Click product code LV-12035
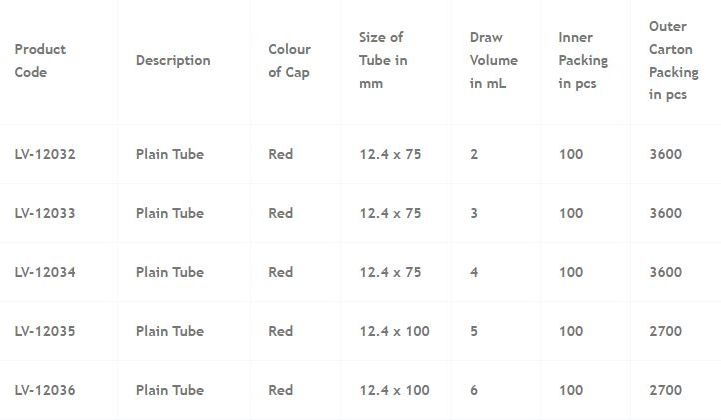Viewport: 721px width, 420px height. (45, 331)
